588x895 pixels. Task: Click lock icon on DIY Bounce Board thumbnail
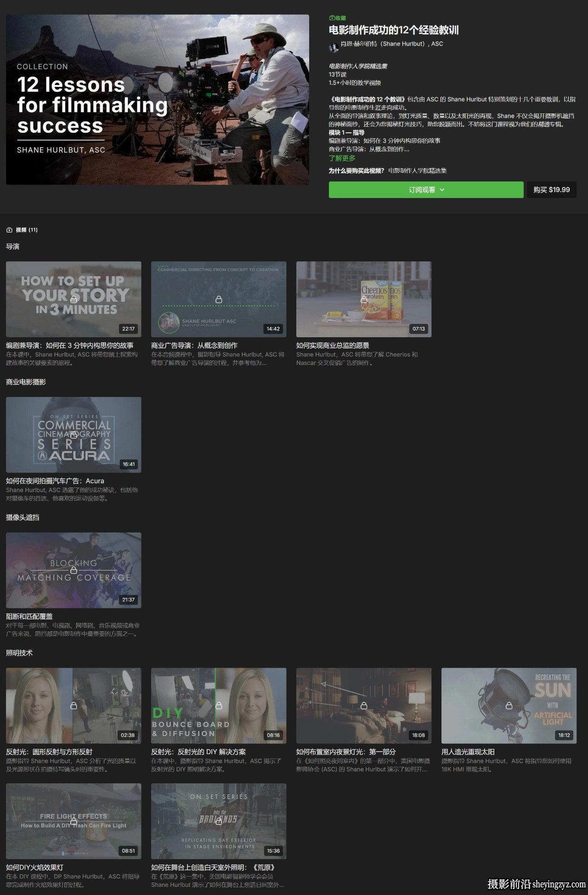point(219,706)
